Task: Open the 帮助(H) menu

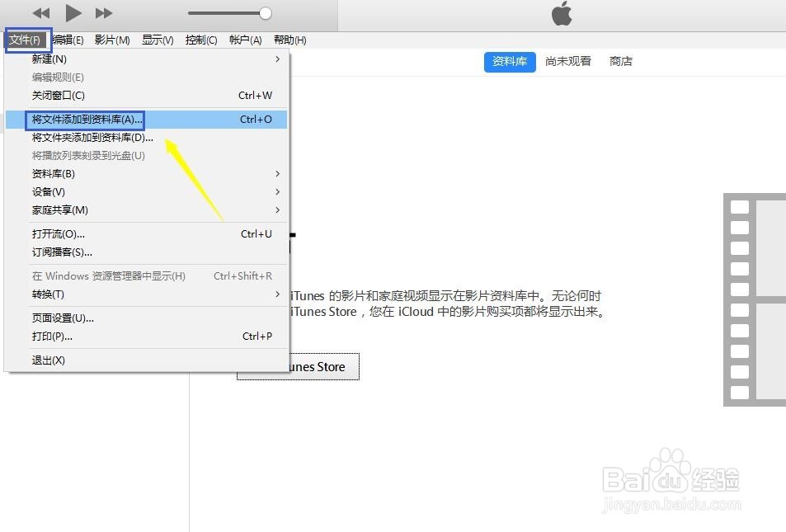Action: pyautogui.click(x=289, y=40)
